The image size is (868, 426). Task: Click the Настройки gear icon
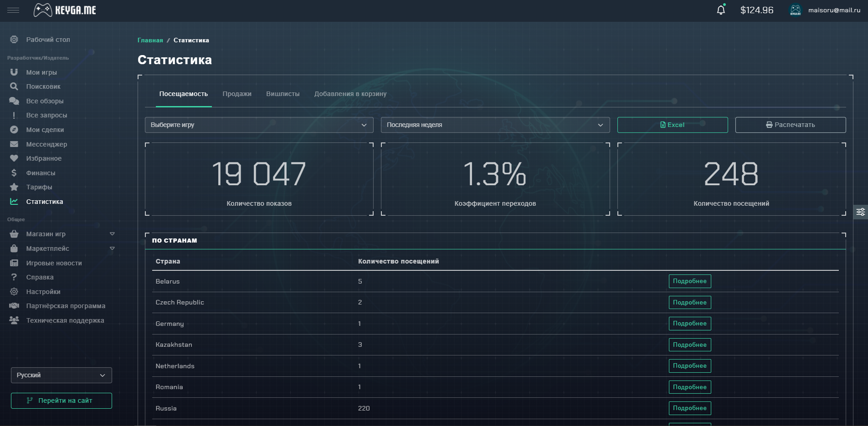[14, 292]
